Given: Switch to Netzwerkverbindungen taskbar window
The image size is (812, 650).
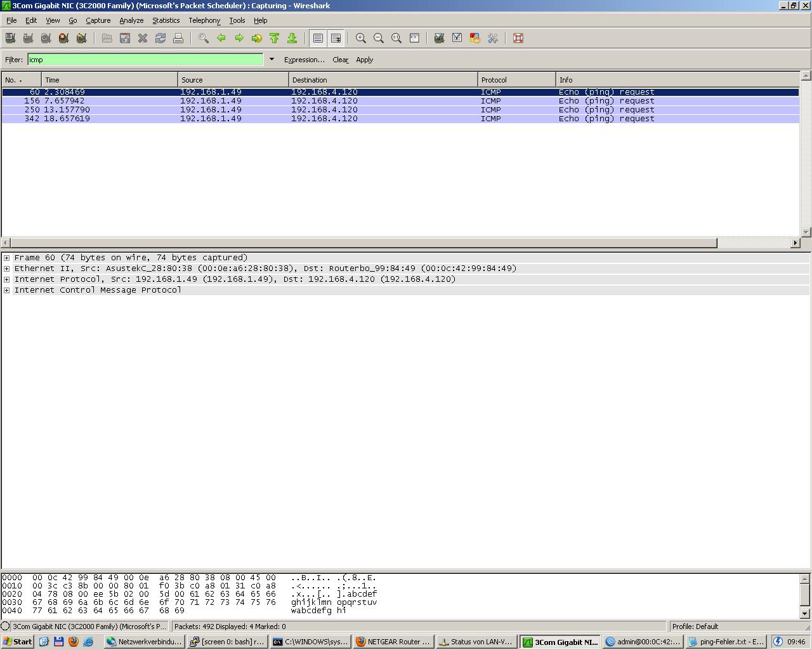Looking at the screenshot, I should coord(145,642).
